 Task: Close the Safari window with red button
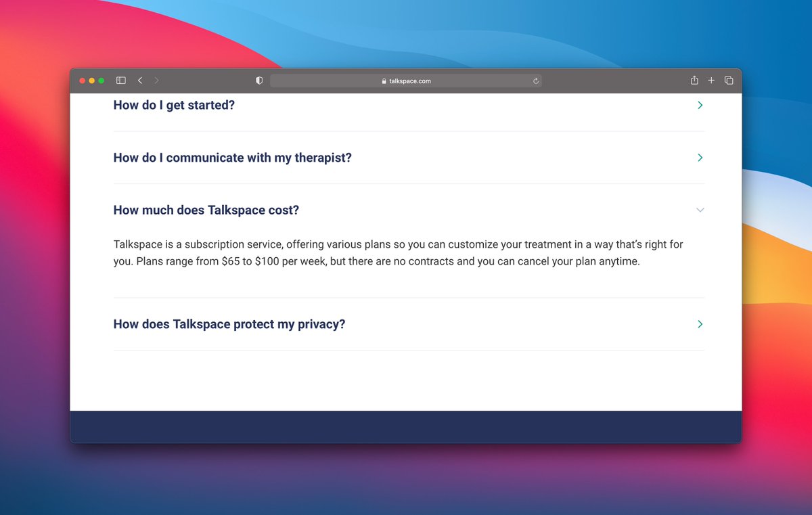coord(83,81)
